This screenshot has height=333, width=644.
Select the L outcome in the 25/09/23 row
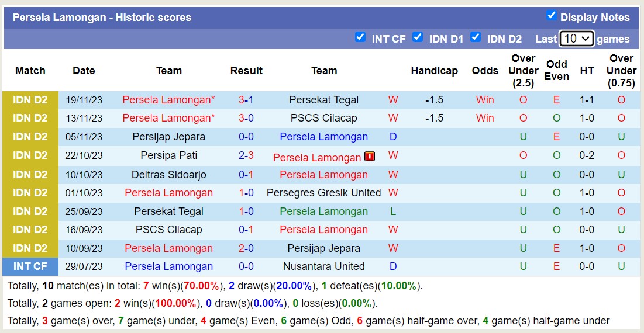click(393, 211)
